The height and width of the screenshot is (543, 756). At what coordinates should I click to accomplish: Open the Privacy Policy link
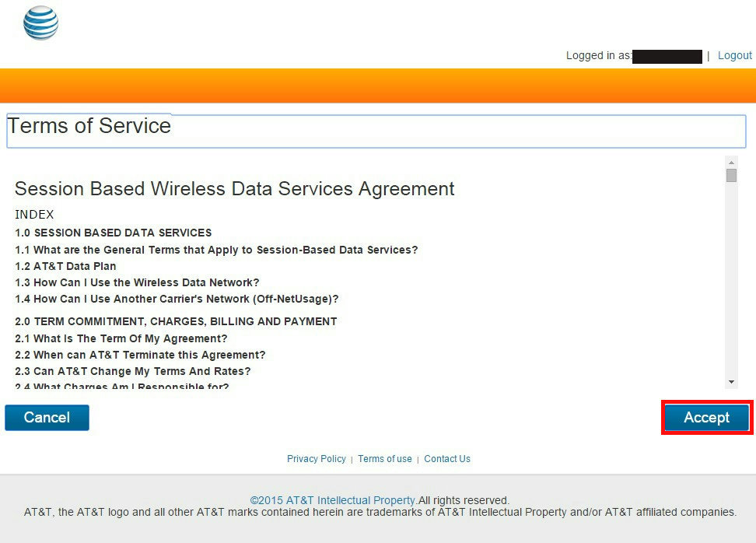(317, 459)
